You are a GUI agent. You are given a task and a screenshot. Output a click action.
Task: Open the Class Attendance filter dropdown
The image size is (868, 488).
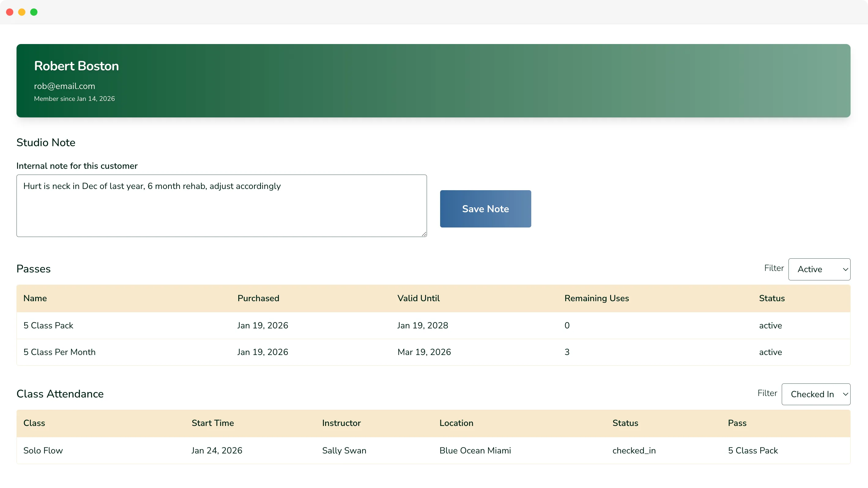pyautogui.click(x=816, y=394)
